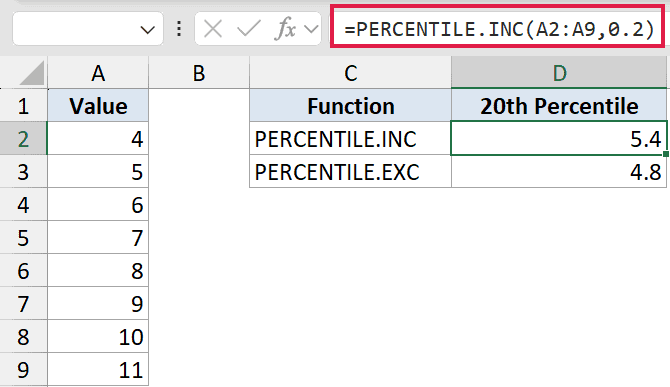Image resolution: width=670 pixels, height=387 pixels.
Task: Expand the dropdown arrow beside fx
Action: (311, 29)
